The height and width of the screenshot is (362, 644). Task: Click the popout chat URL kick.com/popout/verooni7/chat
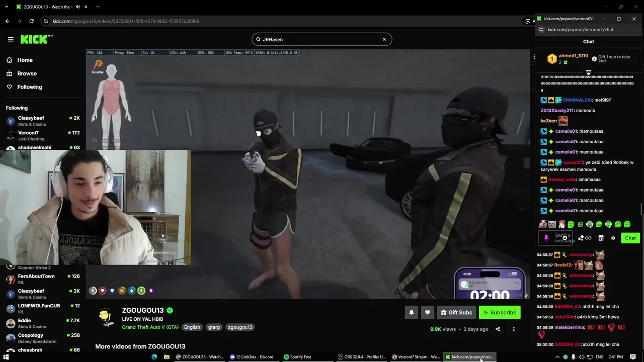pyautogui.click(x=580, y=30)
